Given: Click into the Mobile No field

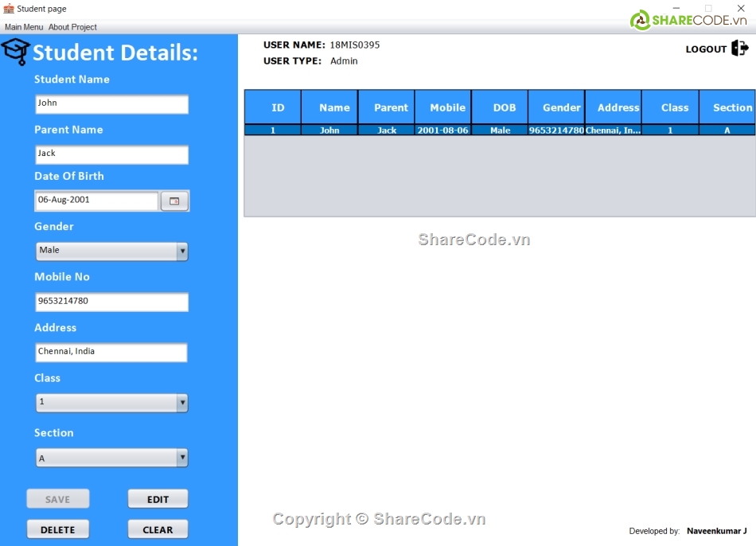Looking at the screenshot, I should coord(111,302).
